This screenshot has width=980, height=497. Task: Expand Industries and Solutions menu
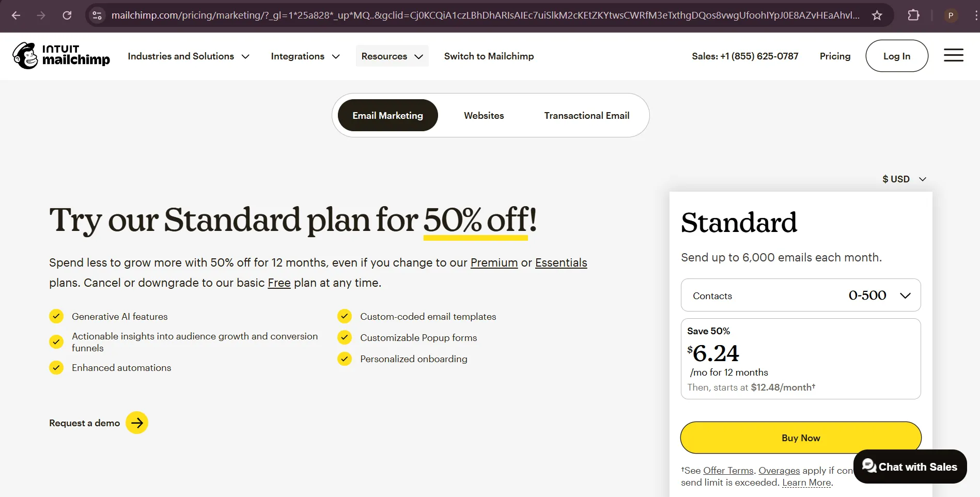(189, 56)
